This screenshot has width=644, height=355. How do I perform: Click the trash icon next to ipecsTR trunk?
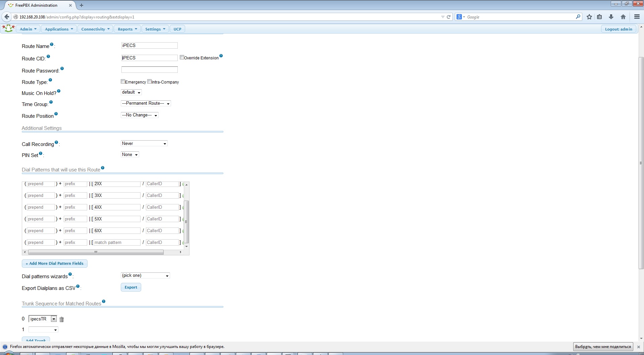click(61, 319)
